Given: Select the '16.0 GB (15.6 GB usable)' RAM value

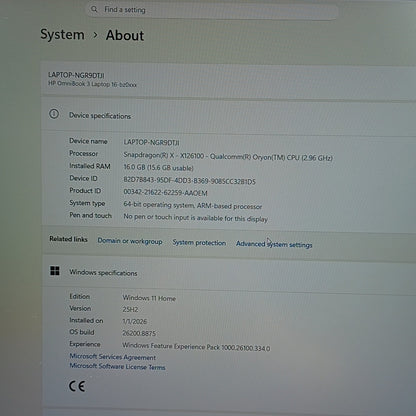Looking at the screenshot, I should tap(158, 168).
